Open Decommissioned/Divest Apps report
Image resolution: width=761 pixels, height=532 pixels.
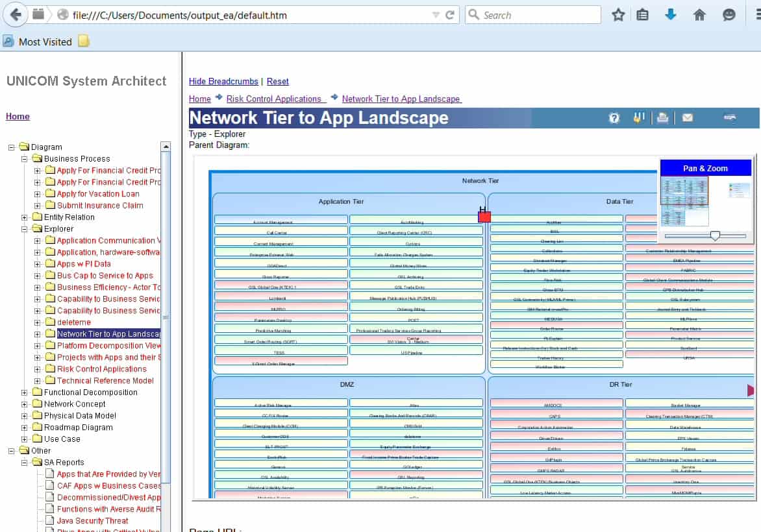coord(108,498)
